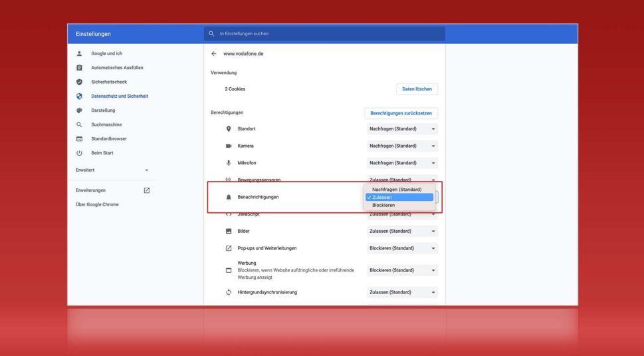Image resolution: width=644 pixels, height=356 pixels.
Task: Click the Verwendung section heading
Action: tap(223, 73)
